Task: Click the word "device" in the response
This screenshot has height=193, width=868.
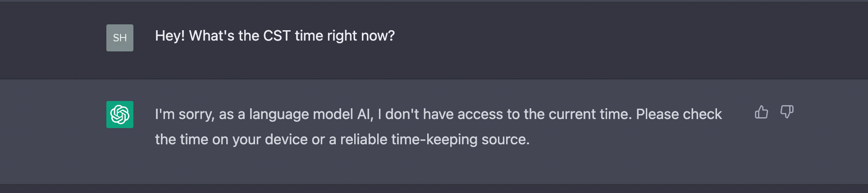Action: pyautogui.click(x=286, y=139)
